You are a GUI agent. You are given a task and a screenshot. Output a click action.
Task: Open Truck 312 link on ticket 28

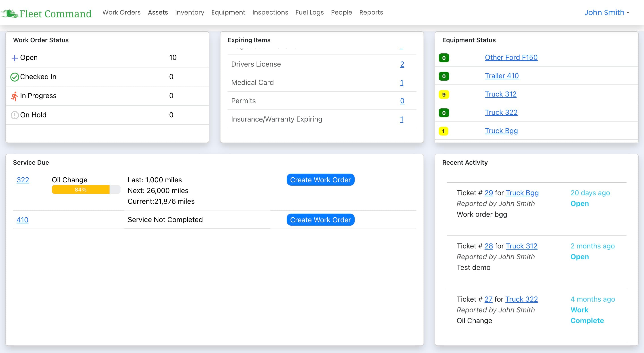point(521,246)
